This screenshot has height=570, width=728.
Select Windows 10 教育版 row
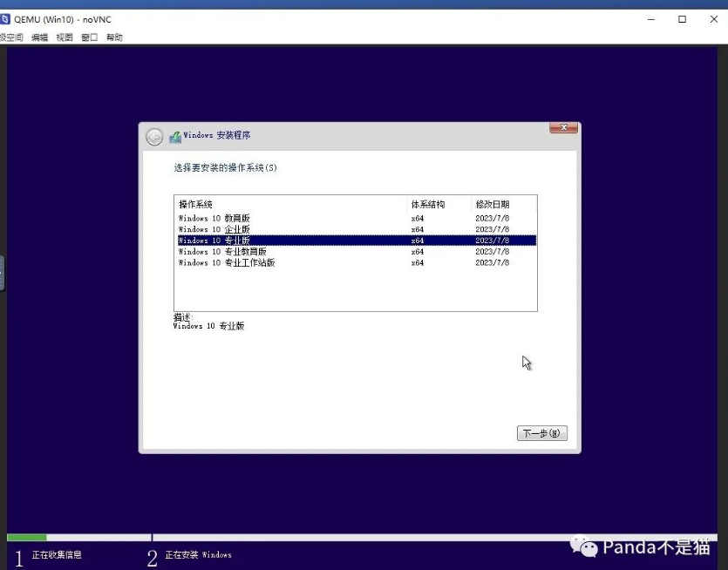[357, 218]
